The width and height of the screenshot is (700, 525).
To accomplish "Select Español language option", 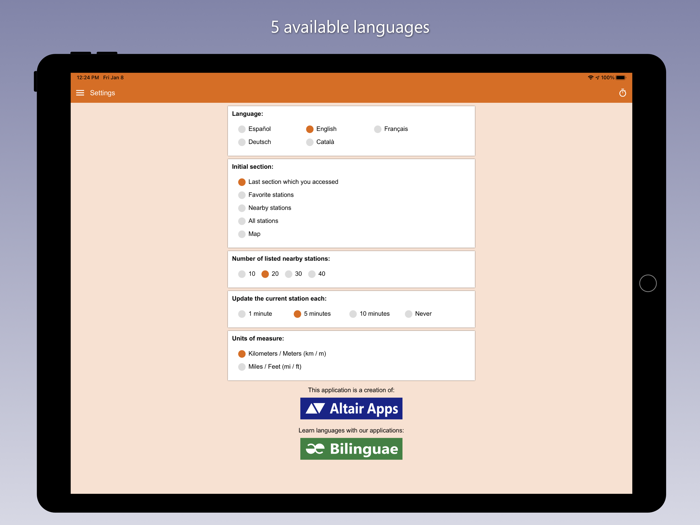I will (x=254, y=129).
